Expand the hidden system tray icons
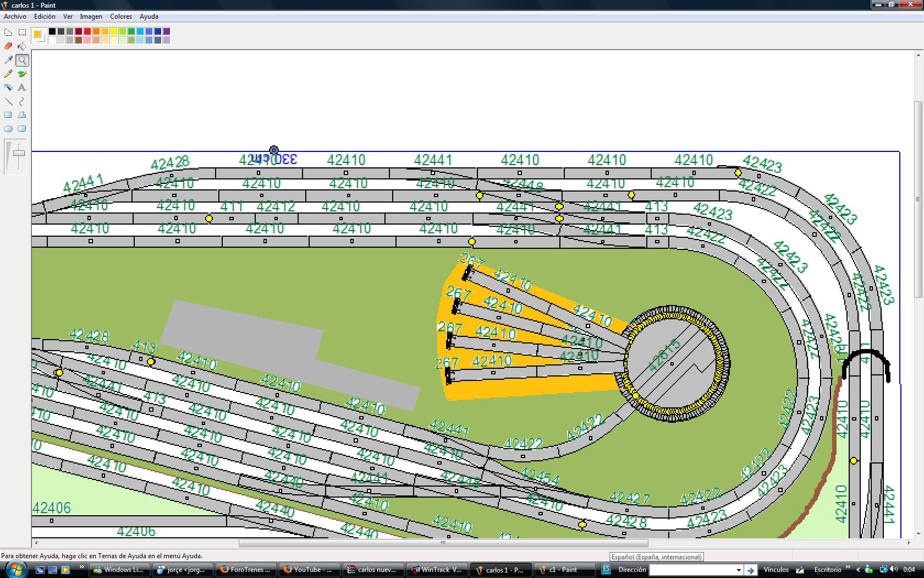The image size is (924, 578). click(858, 570)
